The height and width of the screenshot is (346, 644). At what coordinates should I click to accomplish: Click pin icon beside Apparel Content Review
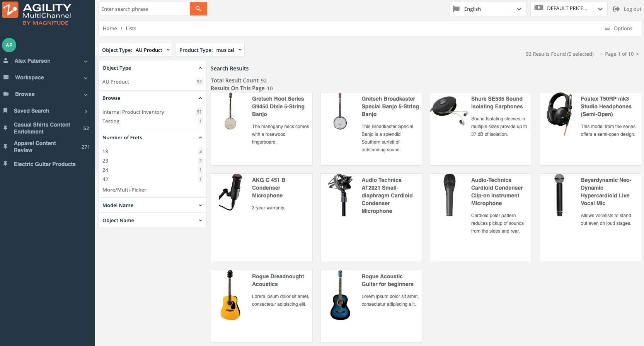tap(5, 147)
